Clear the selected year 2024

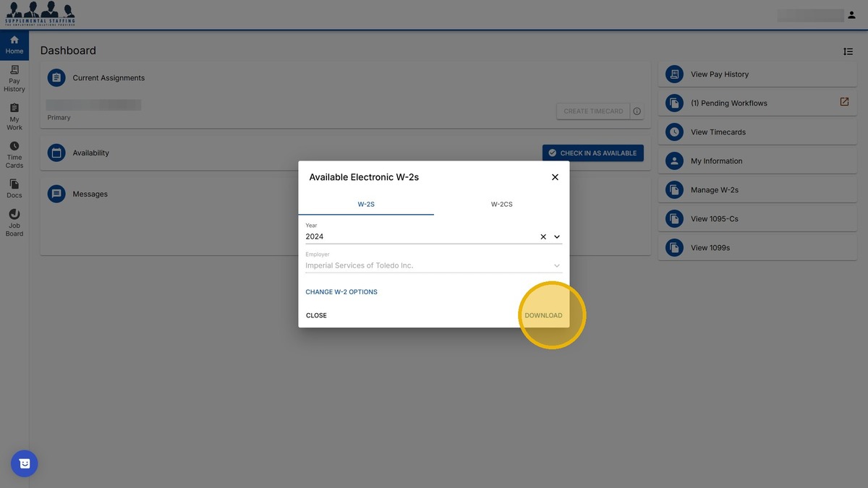543,237
